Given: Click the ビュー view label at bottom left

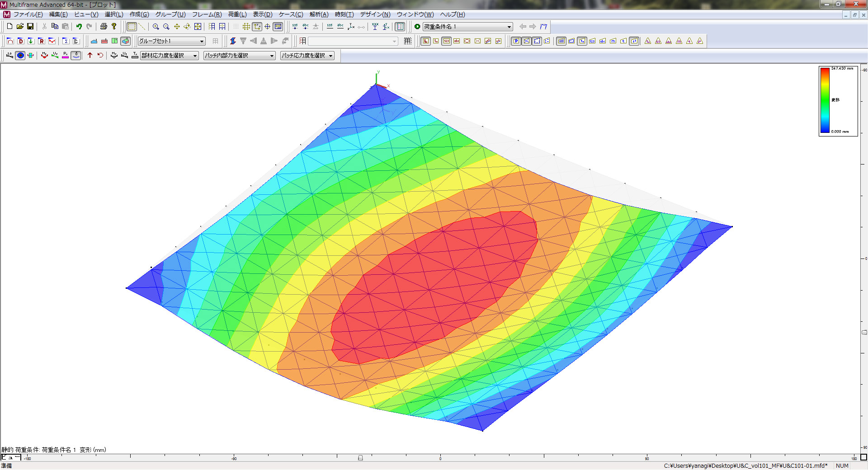Looking at the screenshot, I should point(11,457).
